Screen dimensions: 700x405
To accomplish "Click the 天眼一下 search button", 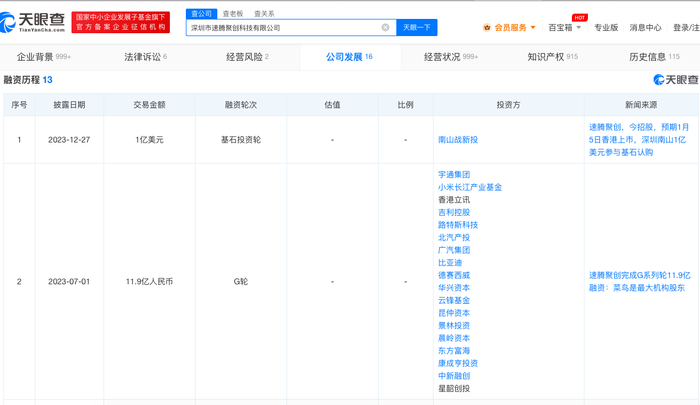I will pyautogui.click(x=417, y=27).
